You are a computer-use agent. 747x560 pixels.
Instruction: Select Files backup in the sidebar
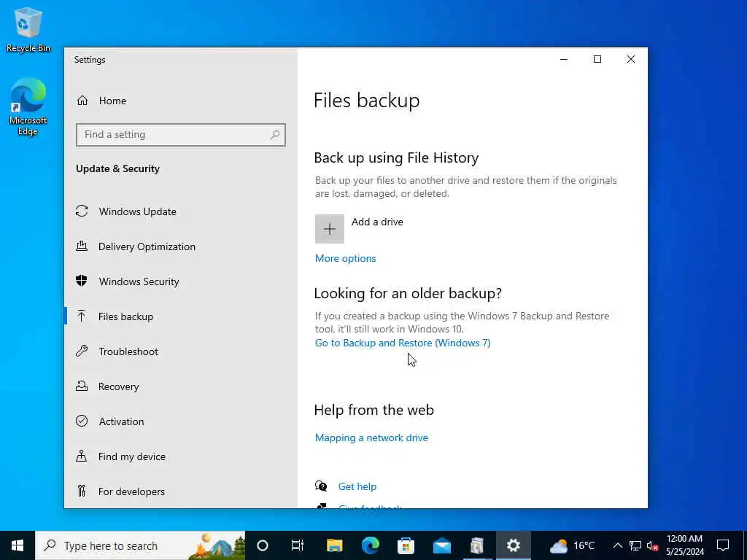click(125, 316)
